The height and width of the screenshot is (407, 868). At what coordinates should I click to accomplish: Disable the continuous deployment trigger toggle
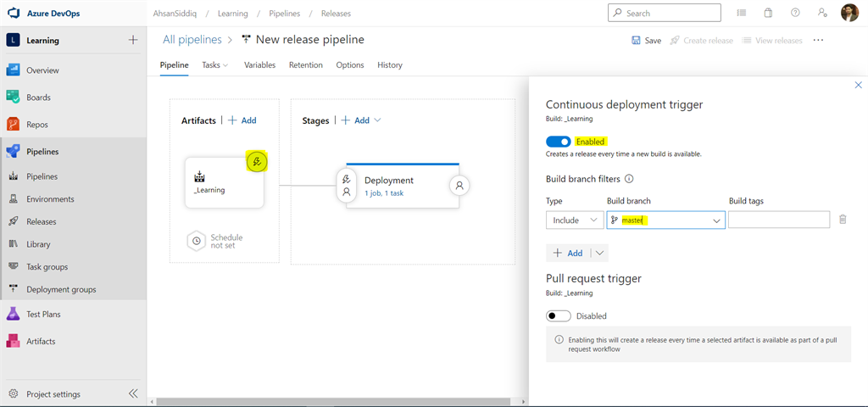(559, 142)
